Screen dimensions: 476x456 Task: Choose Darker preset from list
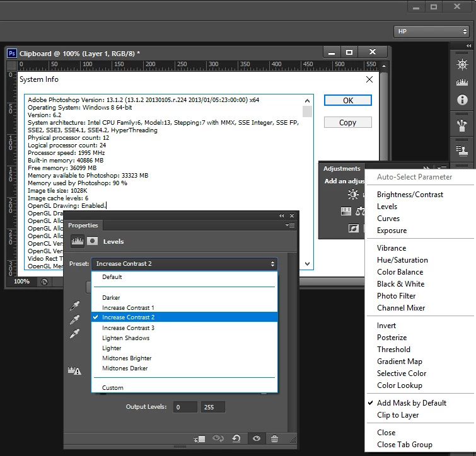coord(185,298)
